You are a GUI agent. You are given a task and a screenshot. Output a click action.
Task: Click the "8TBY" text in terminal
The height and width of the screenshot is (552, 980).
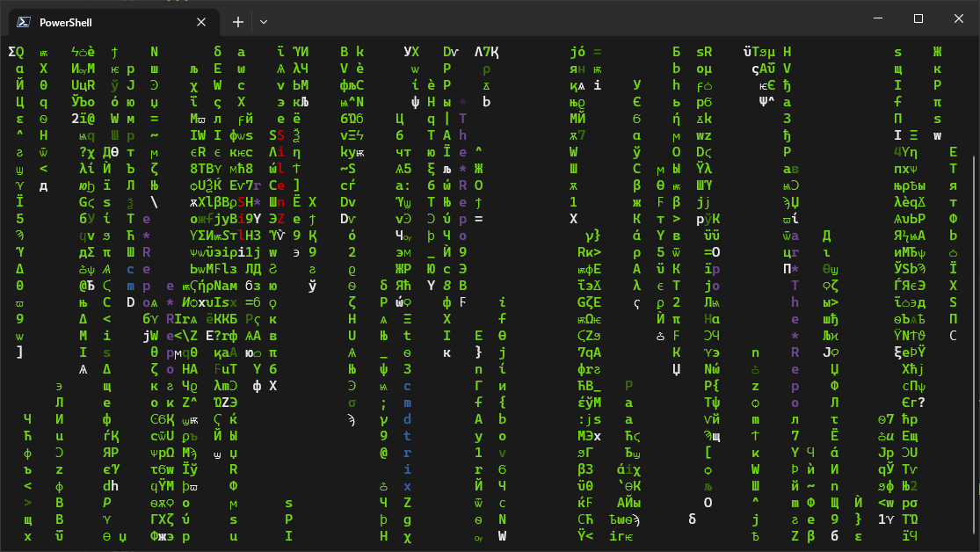point(207,169)
